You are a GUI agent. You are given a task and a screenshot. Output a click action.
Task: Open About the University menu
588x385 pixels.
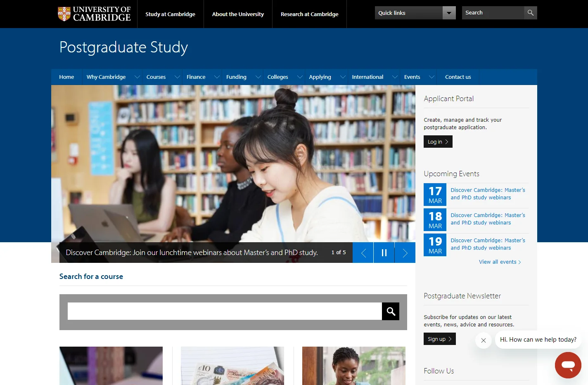click(238, 14)
